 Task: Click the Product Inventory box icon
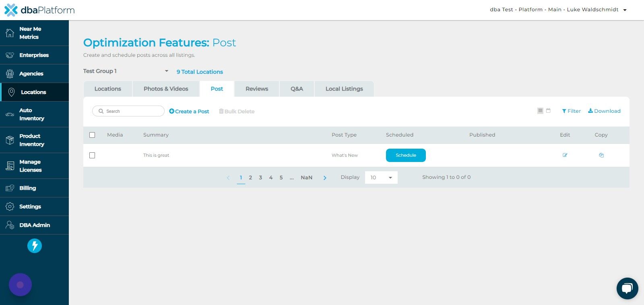pyautogui.click(x=10, y=140)
